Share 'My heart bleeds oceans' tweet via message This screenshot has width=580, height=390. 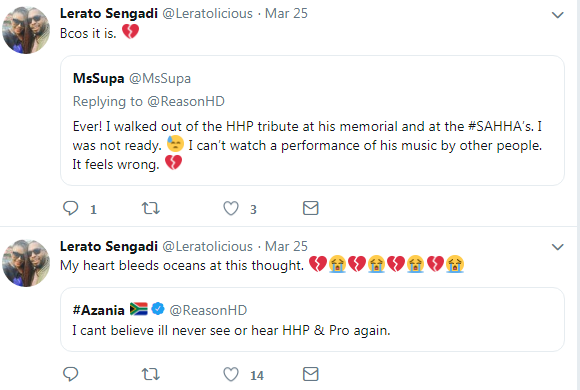[x=311, y=374]
